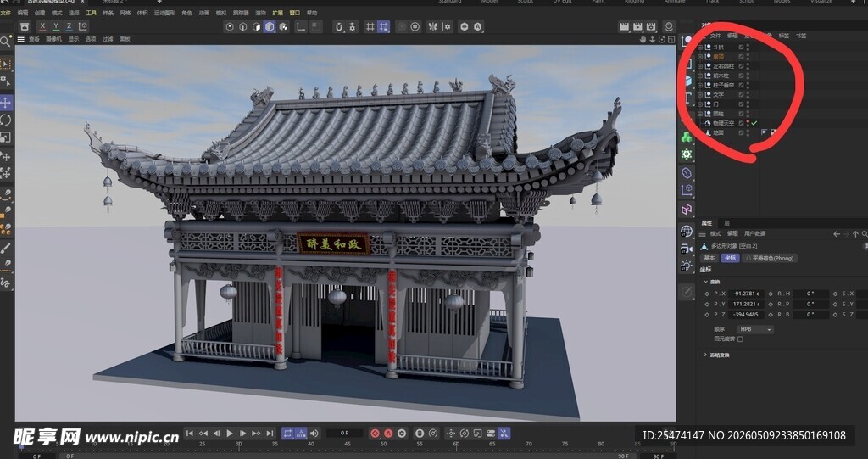
Task: Toggle timeline sound speaker icon
Action: [x=314, y=434]
